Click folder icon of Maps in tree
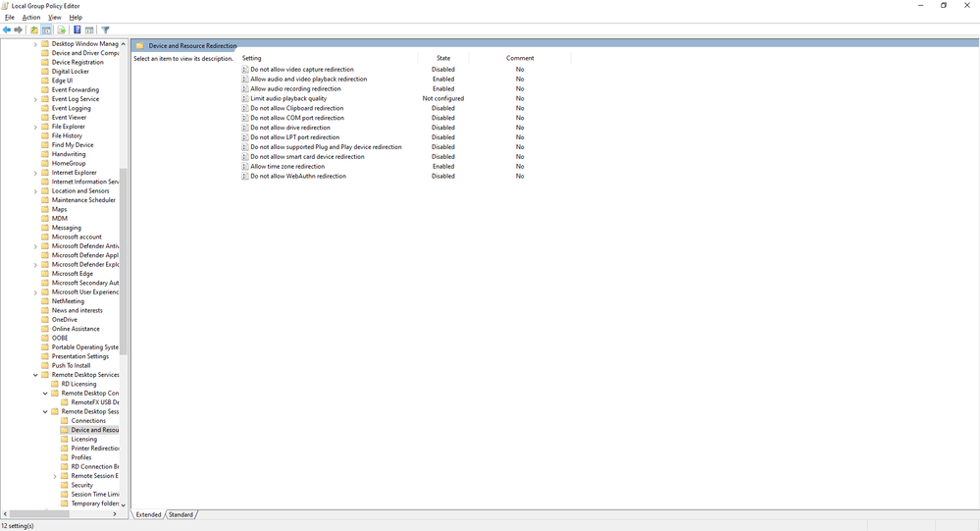980x531 pixels. click(45, 209)
